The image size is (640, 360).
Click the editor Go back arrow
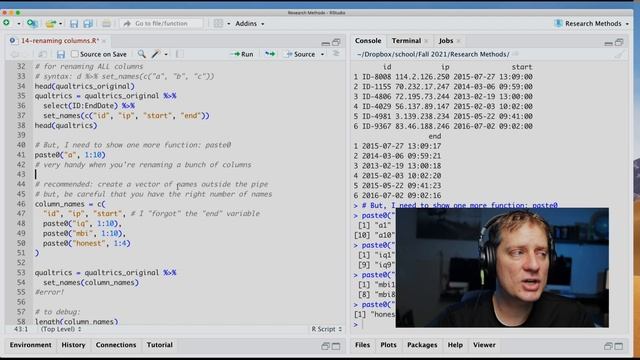point(15,54)
